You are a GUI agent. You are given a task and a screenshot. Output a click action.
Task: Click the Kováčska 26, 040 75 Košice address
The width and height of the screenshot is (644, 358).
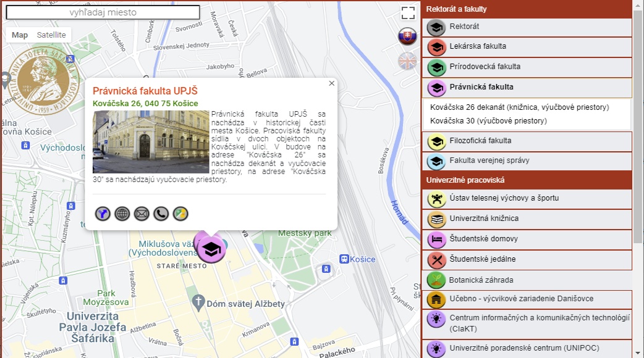[145, 103]
